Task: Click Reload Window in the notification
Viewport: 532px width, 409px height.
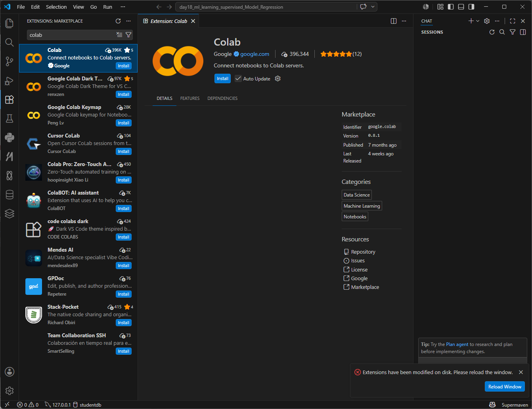Action: tap(505, 387)
